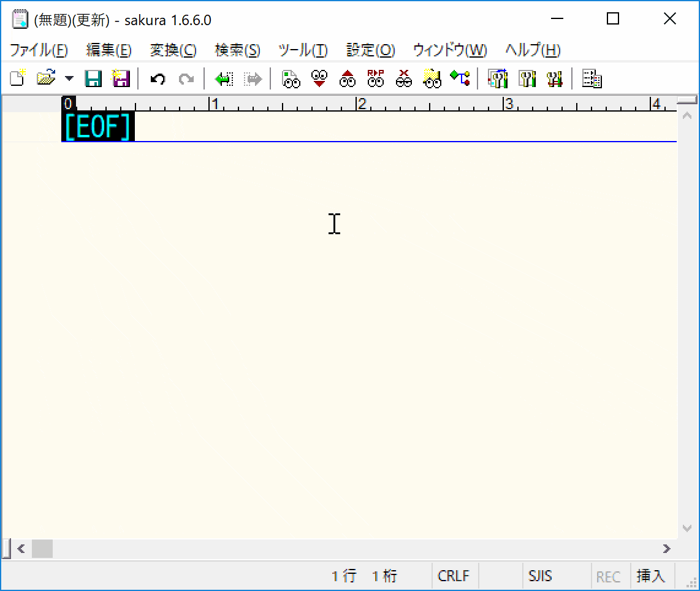Open the Find dialog via binoculars icon
Viewport: 700px width, 591px height.
[290, 78]
